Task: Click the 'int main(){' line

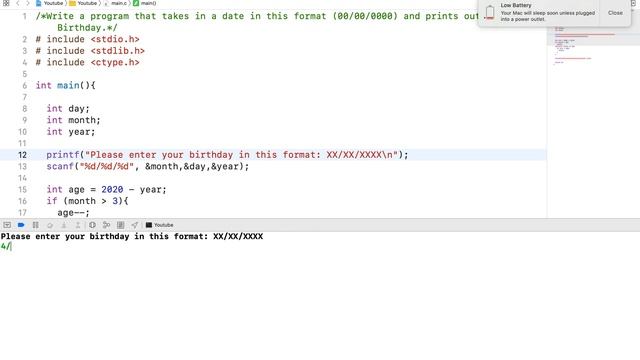Action: (x=65, y=86)
